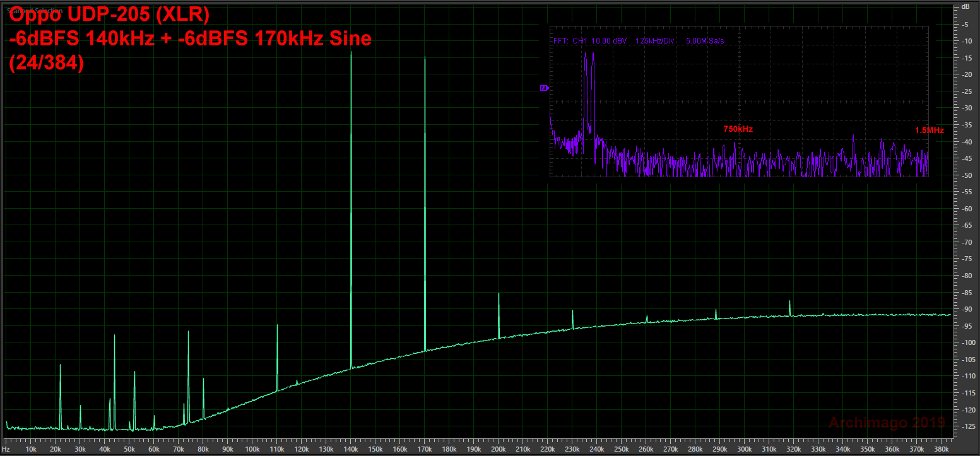This screenshot has height=456, width=980.
Task: Click the "Hz" unit label on the frequency axis
Action: point(6,450)
